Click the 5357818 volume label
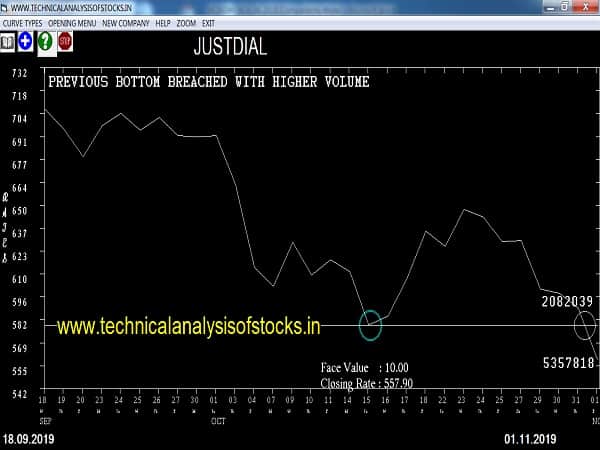 [567, 362]
